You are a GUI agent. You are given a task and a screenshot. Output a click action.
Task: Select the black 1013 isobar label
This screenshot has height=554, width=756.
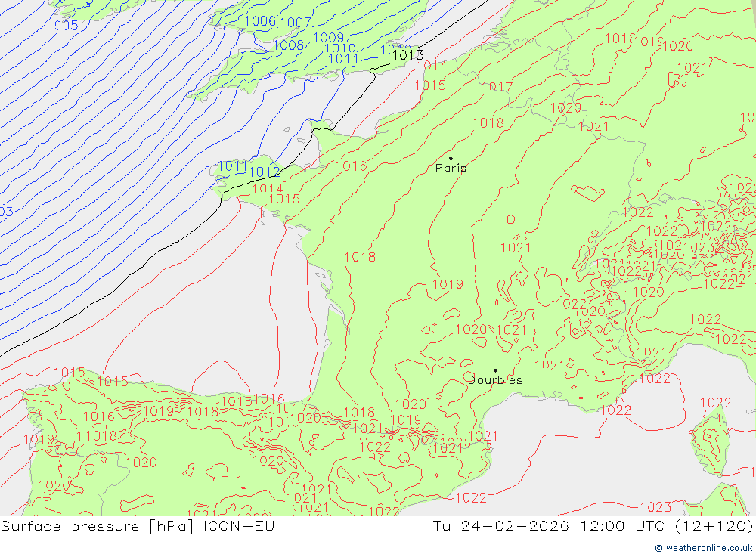coord(408,55)
